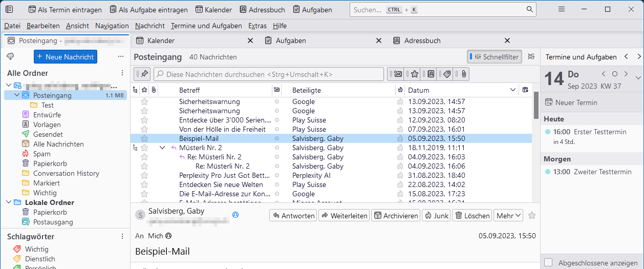Image resolution: width=644 pixels, height=269 pixels.
Task: Toggle the Schnellfilter bar button
Action: pos(495,57)
